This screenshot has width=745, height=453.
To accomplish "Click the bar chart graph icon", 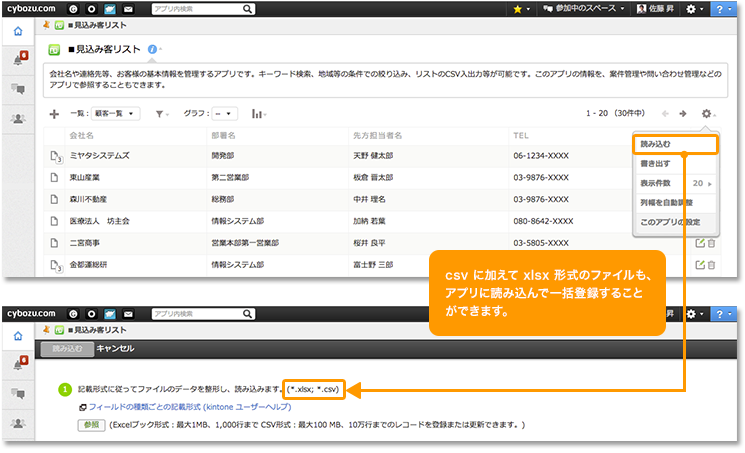I will (x=258, y=114).
